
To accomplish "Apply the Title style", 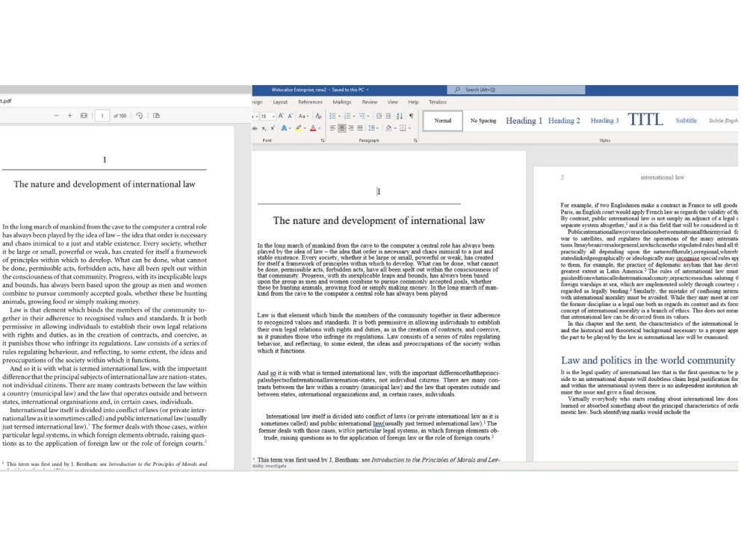I will 645,119.
